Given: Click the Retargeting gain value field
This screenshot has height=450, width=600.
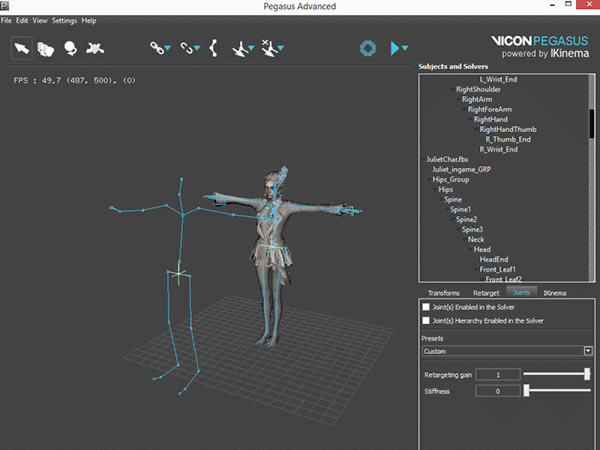Looking at the screenshot, I should point(498,375).
